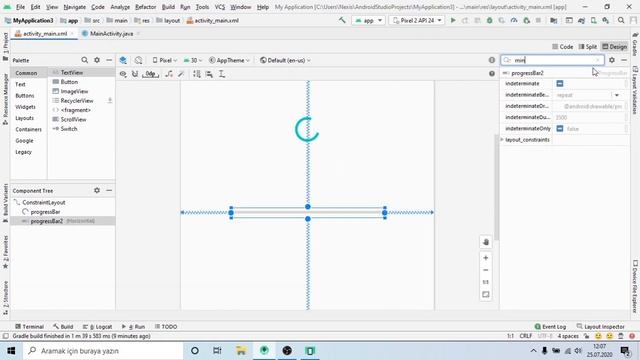Run the app with the green play button
Viewport: 640px width, 360px height.
pyautogui.click(x=453, y=20)
